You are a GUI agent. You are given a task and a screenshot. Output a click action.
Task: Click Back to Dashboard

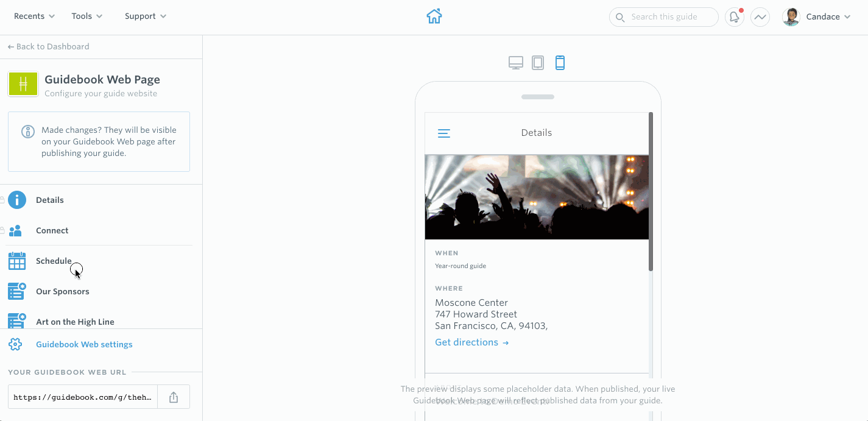pyautogui.click(x=49, y=46)
